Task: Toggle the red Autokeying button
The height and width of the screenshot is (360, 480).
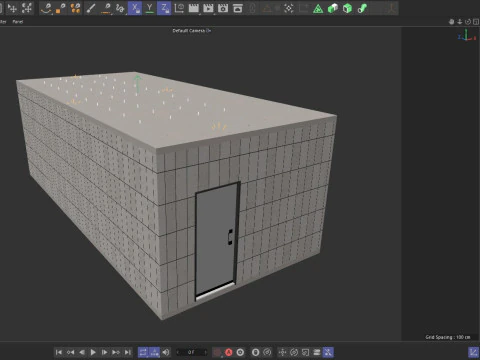Action: [229, 352]
